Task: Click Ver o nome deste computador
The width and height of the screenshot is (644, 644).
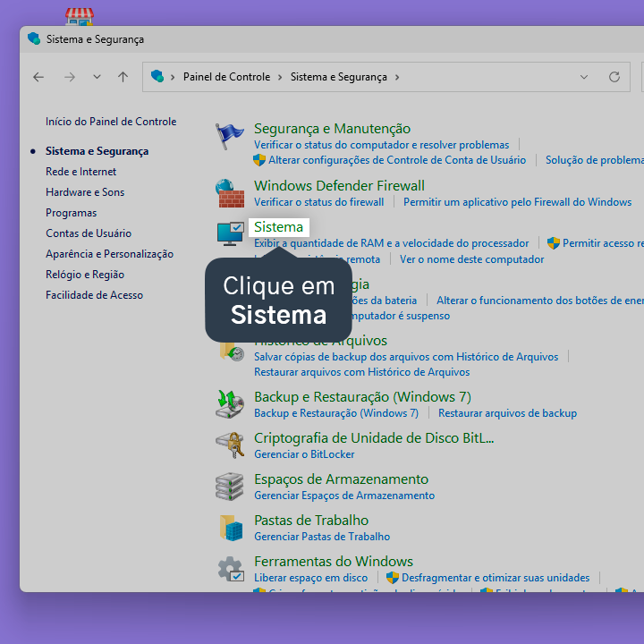Action: tap(472, 259)
